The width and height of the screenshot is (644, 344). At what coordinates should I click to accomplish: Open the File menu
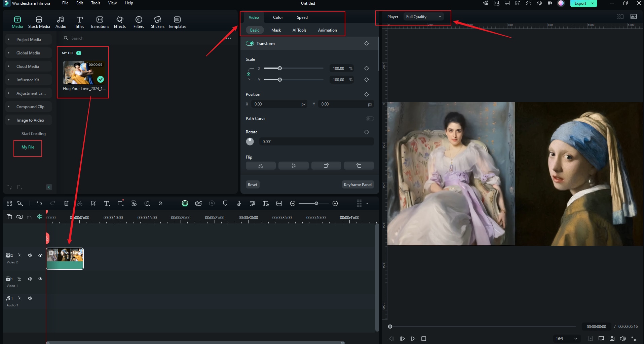[x=65, y=3]
